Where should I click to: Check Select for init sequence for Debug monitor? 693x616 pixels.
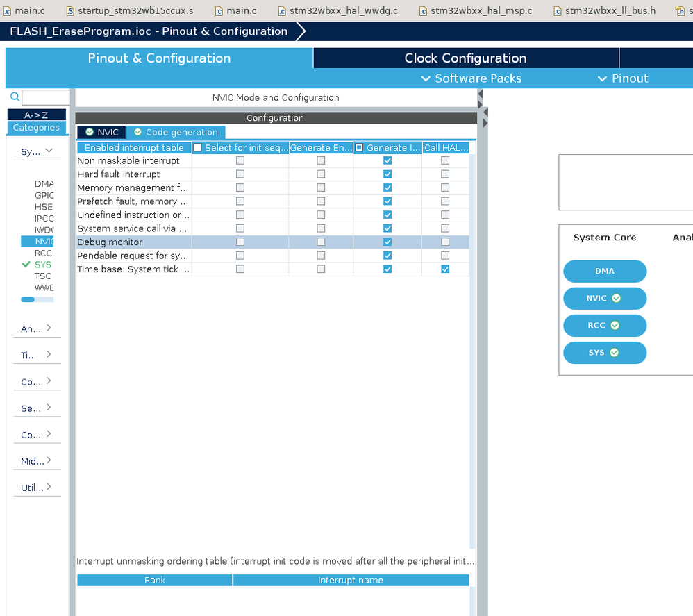point(240,242)
